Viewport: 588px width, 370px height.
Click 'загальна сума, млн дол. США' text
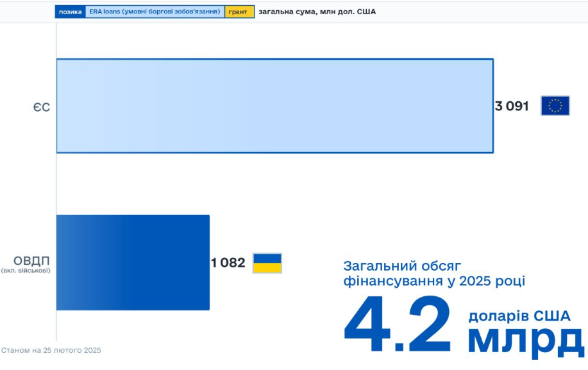click(x=317, y=12)
